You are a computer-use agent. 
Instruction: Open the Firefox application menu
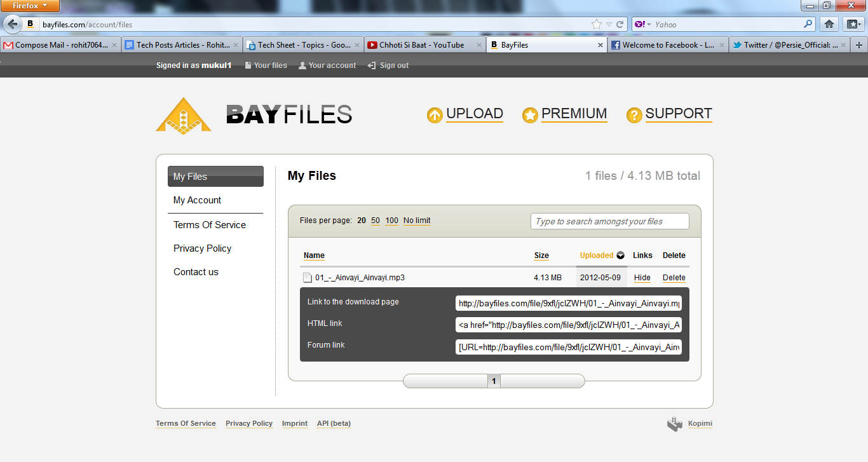[30, 6]
